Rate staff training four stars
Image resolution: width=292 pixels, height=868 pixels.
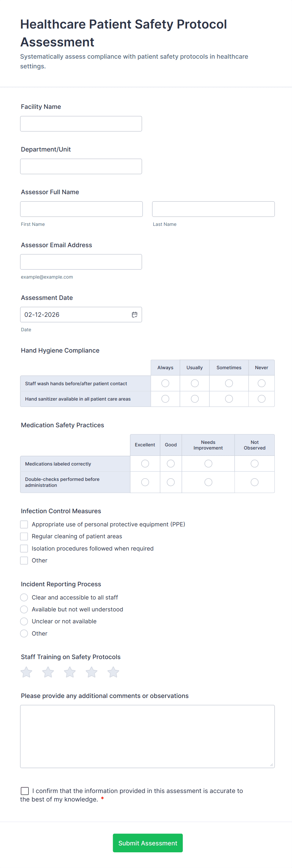91,672
